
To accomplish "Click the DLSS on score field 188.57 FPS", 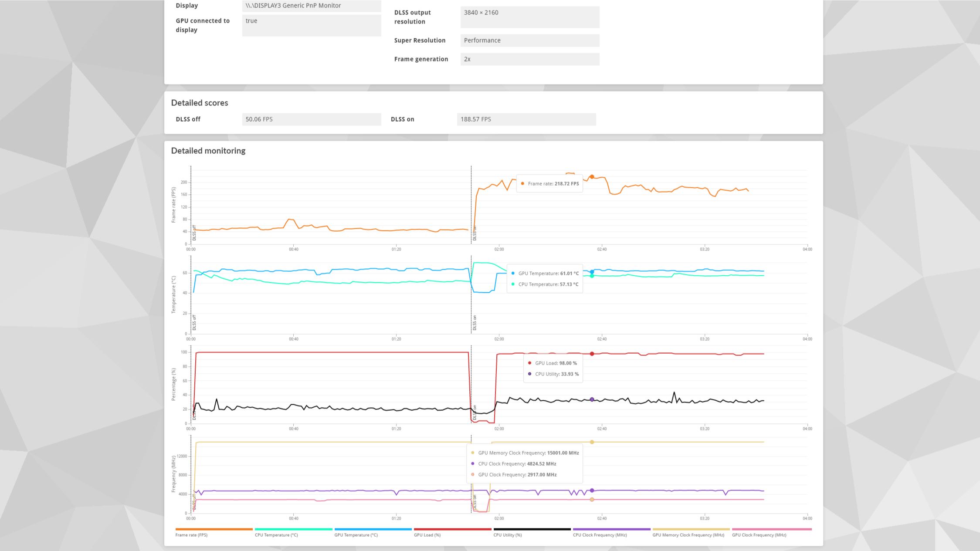I will 526,119.
